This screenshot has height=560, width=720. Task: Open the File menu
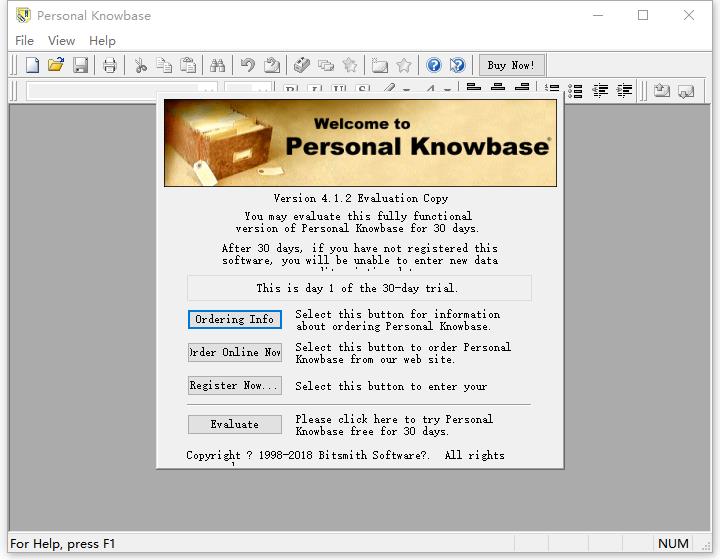click(25, 40)
